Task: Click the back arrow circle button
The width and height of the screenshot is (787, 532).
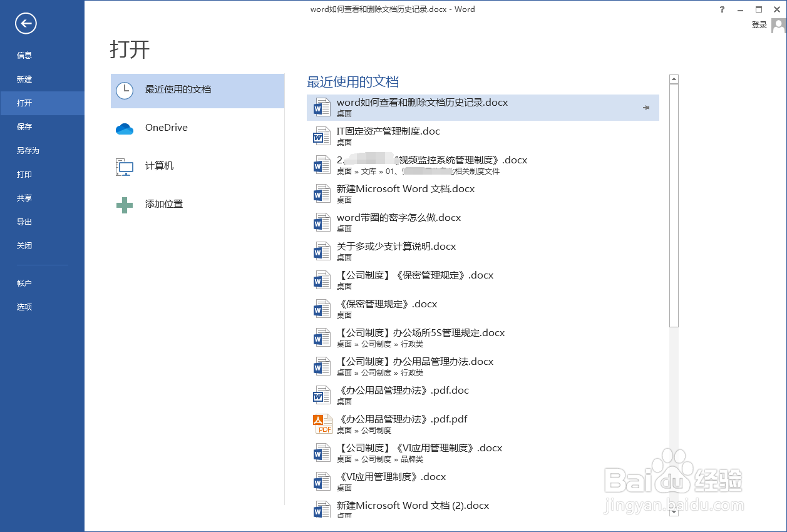Action: pyautogui.click(x=25, y=23)
